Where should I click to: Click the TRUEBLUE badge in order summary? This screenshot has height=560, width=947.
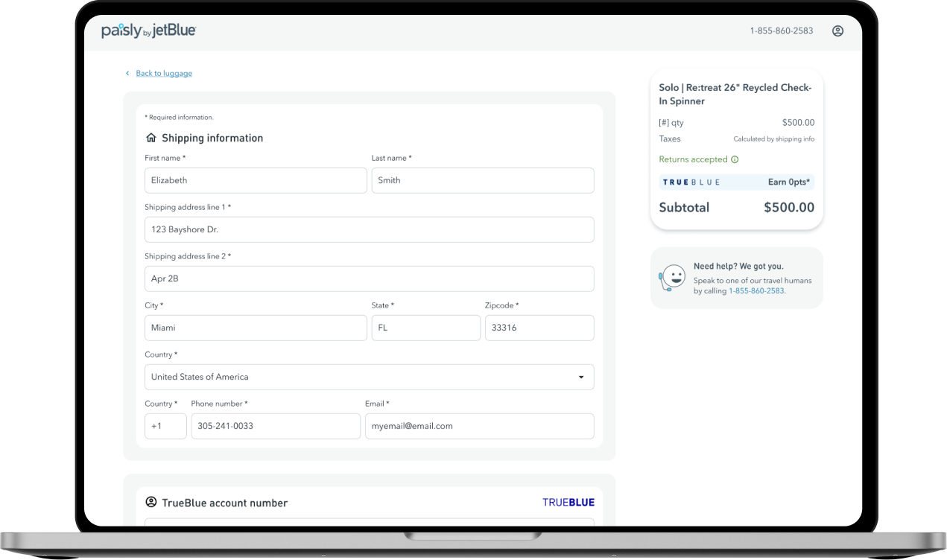click(x=691, y=182)
